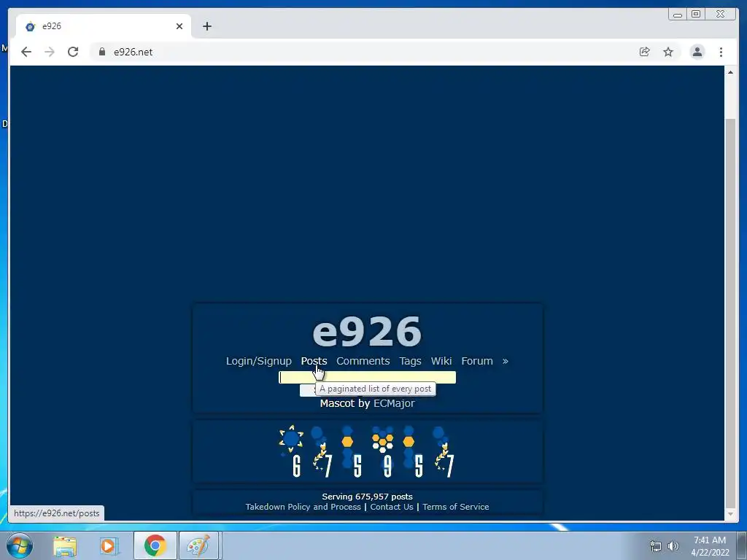Open Windows Explorer from the taskbar

pos(65,545)
